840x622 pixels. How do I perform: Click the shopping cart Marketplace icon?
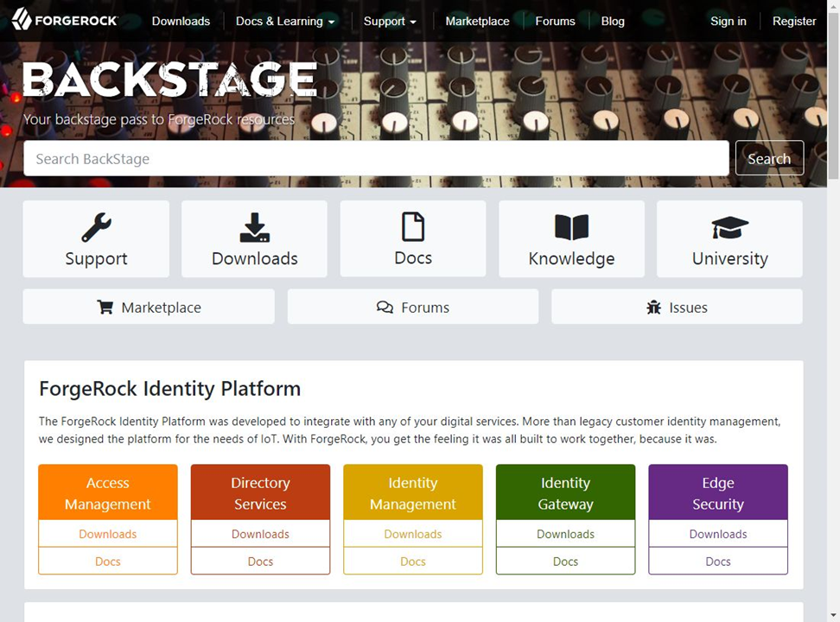[105, 307]
